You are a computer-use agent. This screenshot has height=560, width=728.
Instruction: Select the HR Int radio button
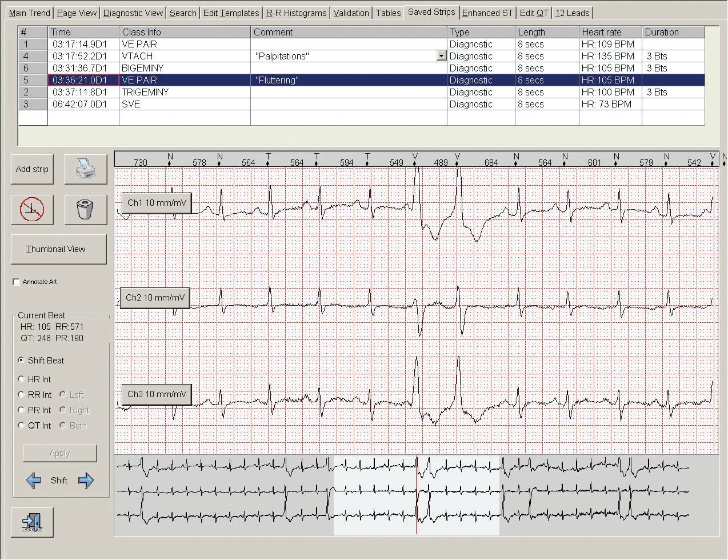(22, 379)
